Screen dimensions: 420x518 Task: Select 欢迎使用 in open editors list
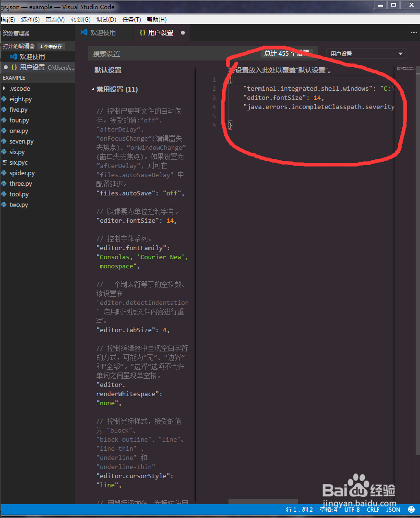pos(37,57)
